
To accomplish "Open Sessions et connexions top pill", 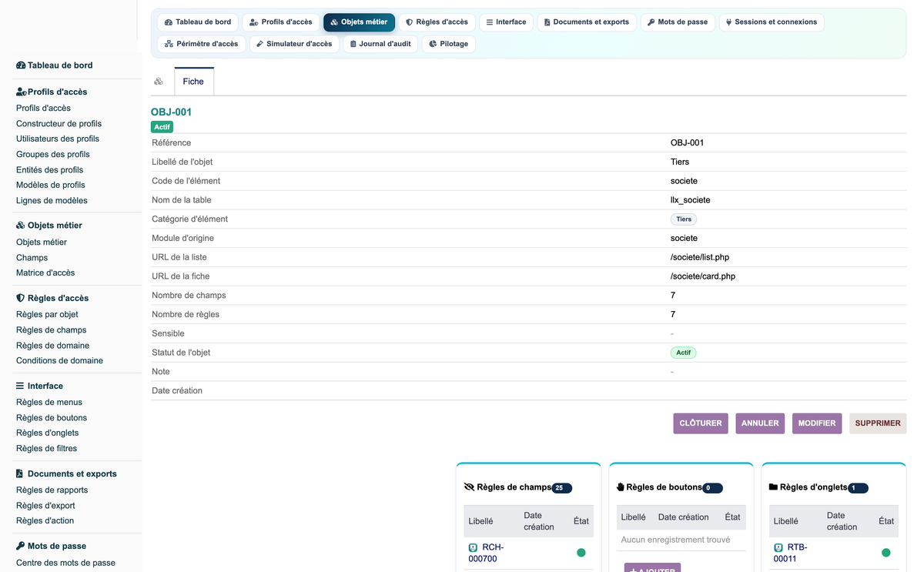I will click(x=772, y=22).
